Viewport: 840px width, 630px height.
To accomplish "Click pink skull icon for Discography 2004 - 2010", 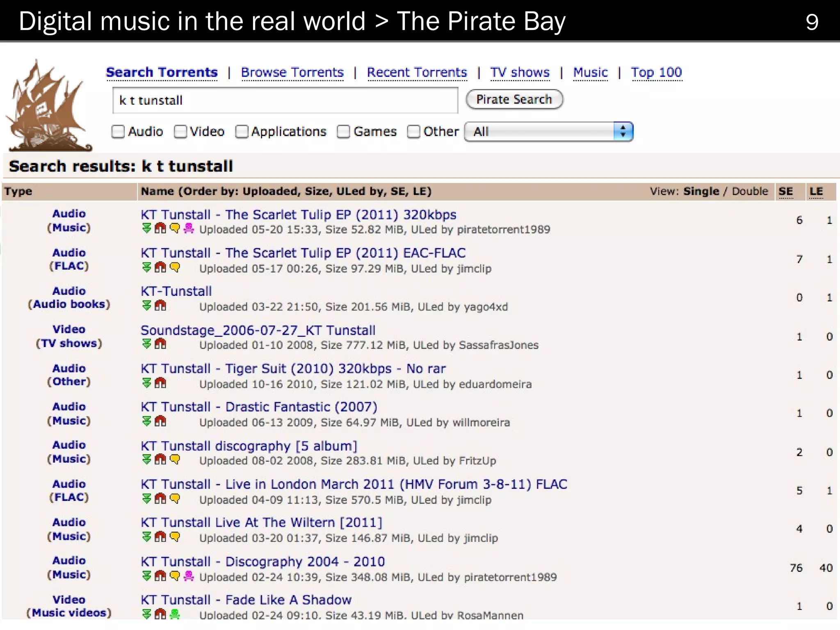I will coord(189,576).
